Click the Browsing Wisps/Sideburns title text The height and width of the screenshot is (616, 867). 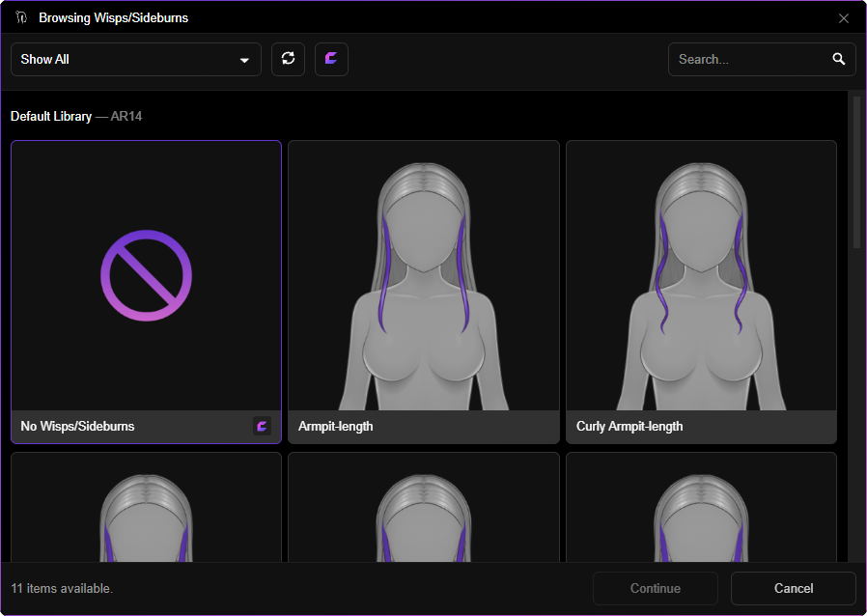tap(113, 17)
